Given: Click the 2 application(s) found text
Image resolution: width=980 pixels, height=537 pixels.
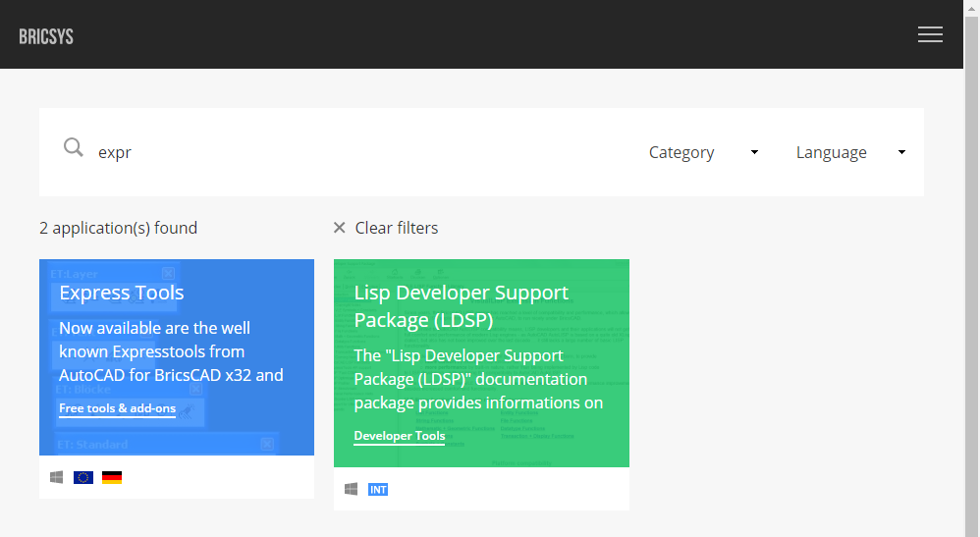Looking at the screenshot, I should coord(118,228).
